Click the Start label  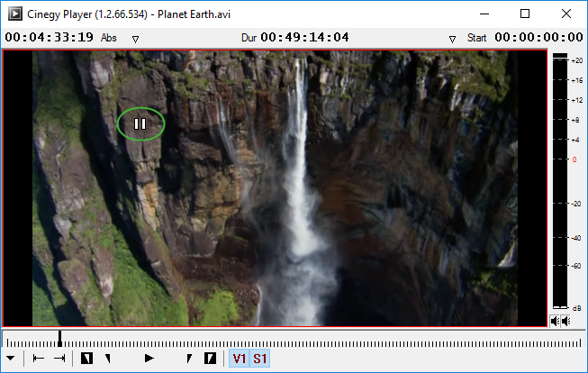(x=476, y=38)
